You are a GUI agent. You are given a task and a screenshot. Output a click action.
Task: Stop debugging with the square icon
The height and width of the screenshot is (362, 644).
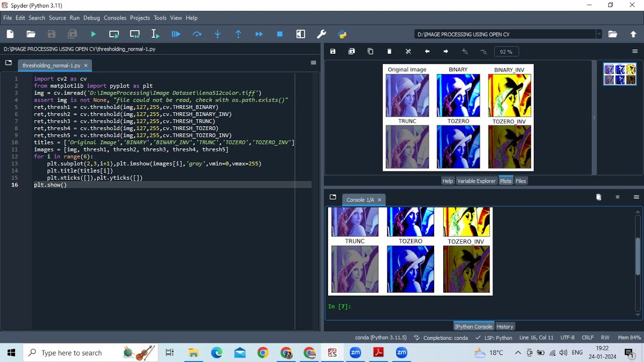tap(280, 34)
